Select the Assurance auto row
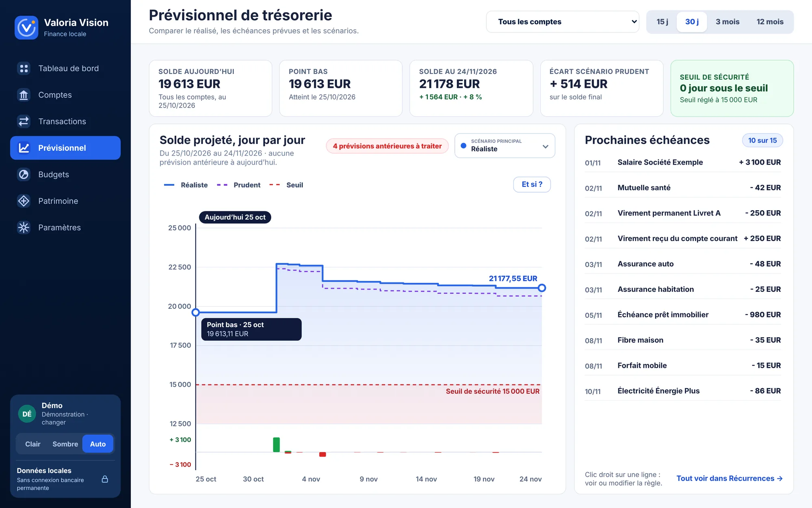 click(x=683, y=264)
